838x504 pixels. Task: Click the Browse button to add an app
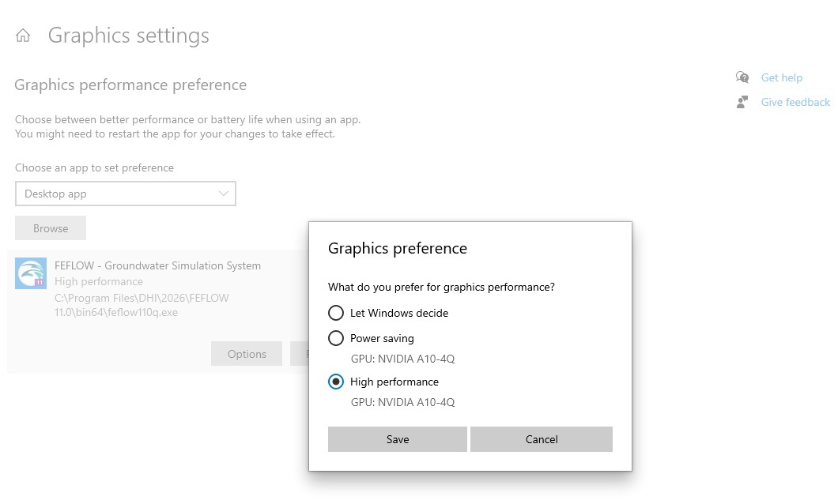[x=51, y=228]
